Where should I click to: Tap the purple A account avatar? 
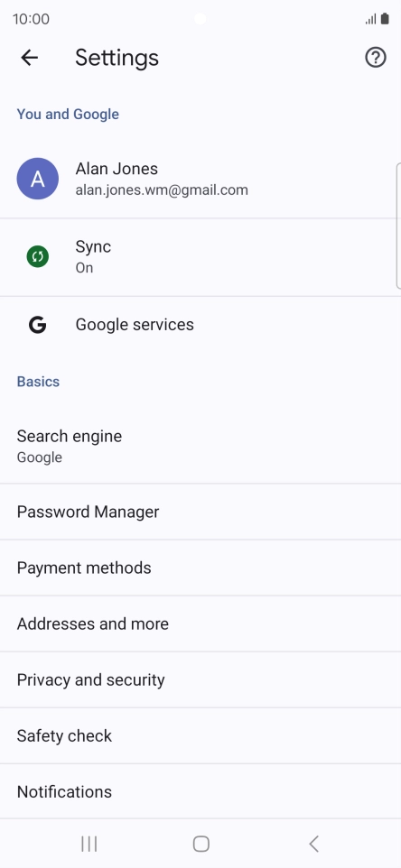coord(38,179)
